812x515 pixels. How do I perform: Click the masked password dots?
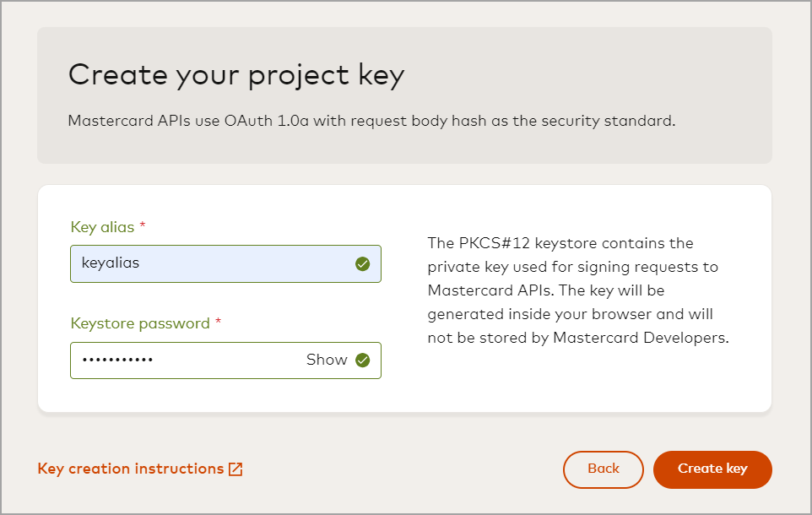tap(117, 360)
